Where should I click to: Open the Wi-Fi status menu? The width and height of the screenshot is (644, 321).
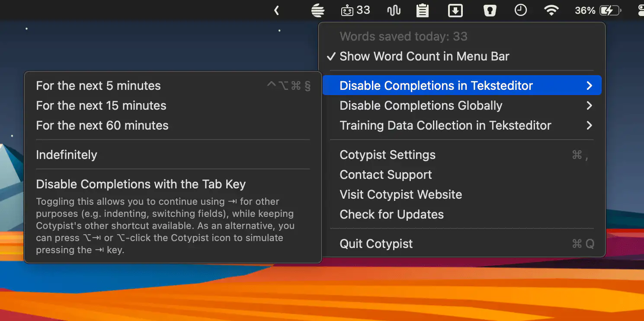tap(551, 10)
